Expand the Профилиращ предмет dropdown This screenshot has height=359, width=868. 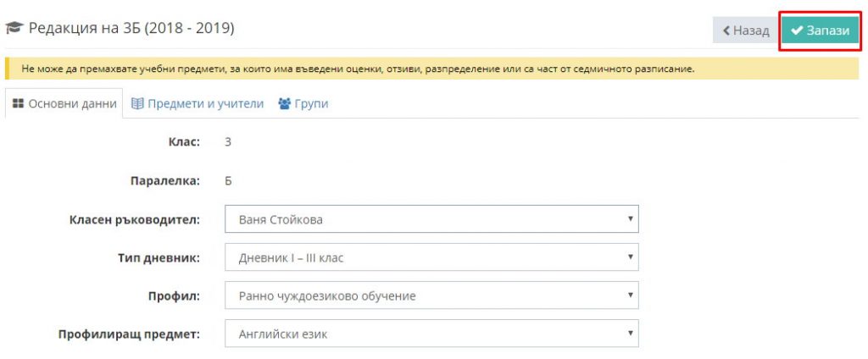tap(431, 334)
